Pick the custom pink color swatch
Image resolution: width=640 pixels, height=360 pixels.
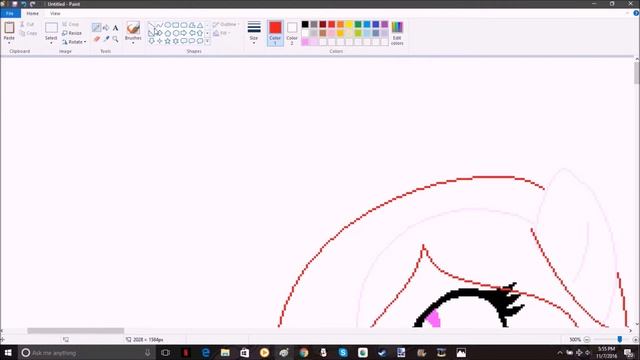tap(305, 42)
